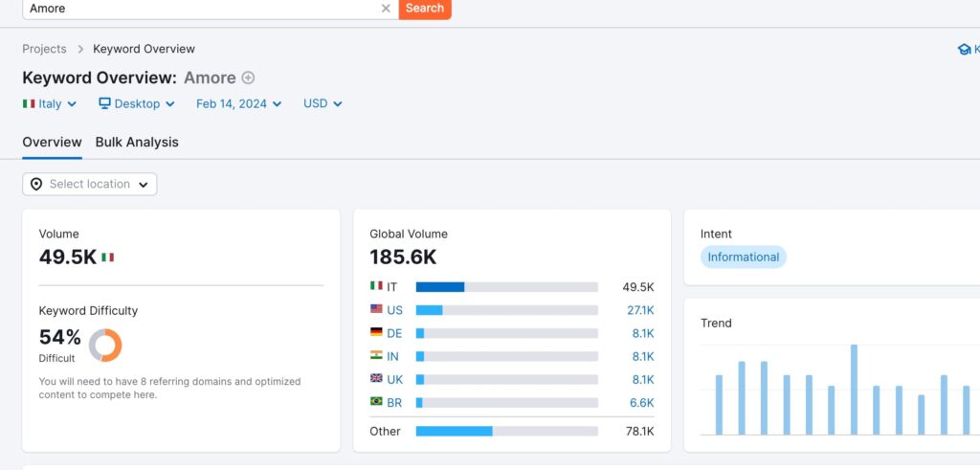Open the Feb 14, 2024 date dropdown
The width and height of the screenshot is (980, 470).
[238, 103]
